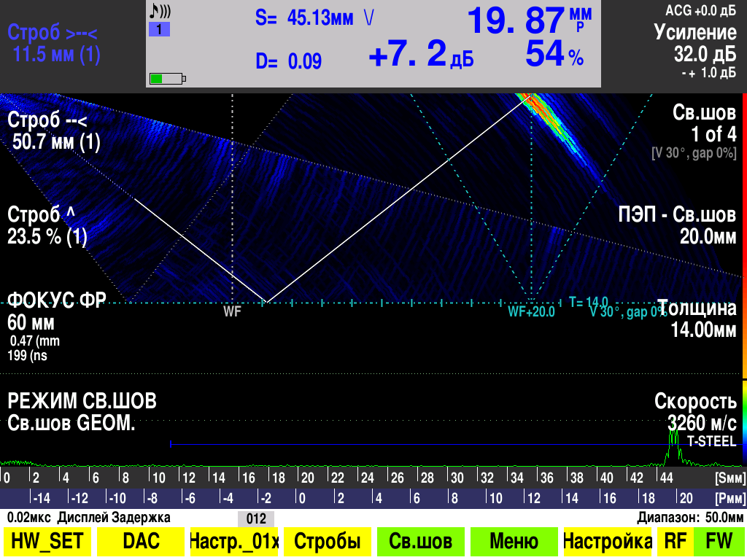Screen dimensions: 747x560
Task: Switch to the Стробы gates tab
Action: point(327,542)
